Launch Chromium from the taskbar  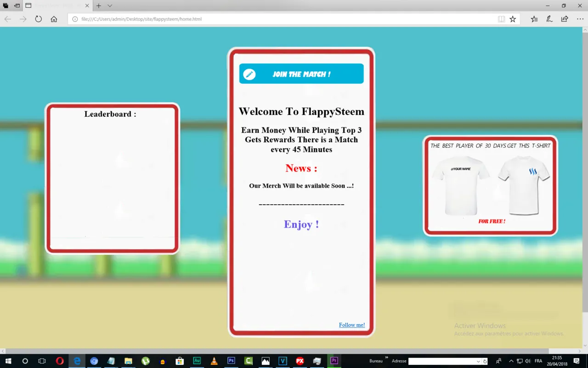[94, 361]
